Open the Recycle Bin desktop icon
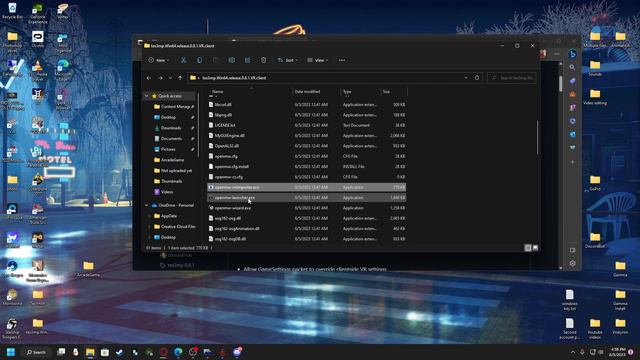 [x=12, y=11]
